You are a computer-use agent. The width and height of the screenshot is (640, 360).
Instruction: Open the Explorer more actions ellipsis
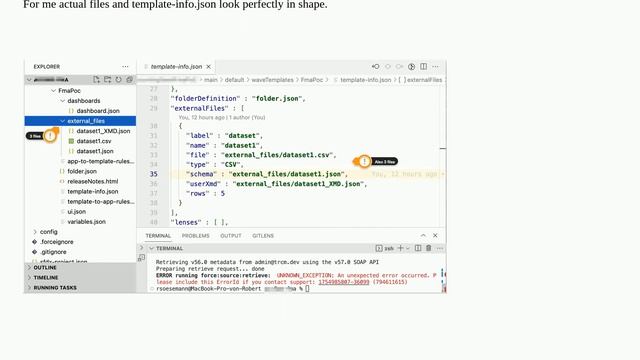point(125,67)
